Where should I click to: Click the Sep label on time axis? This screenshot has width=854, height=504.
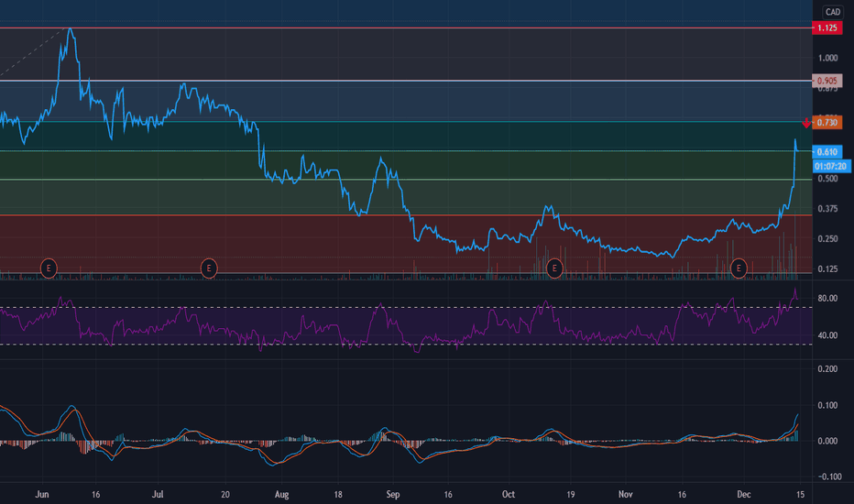[393, 494]
